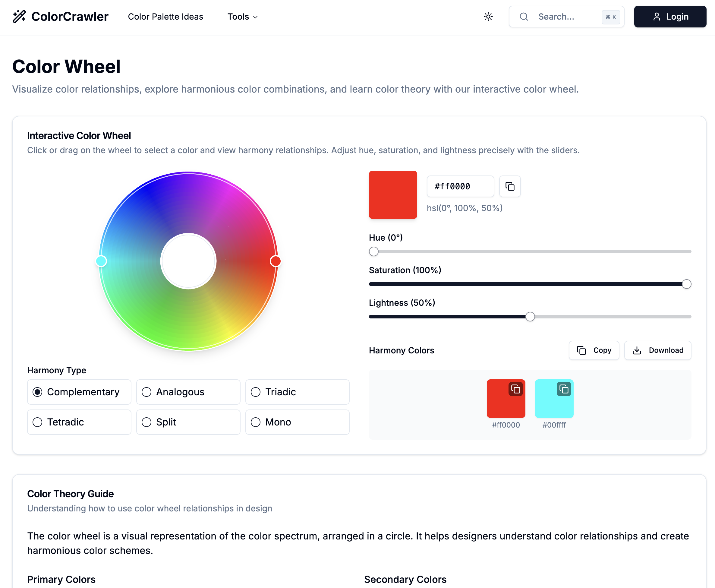Click the cyan handle on the color wheel
The width and height of the screenshot is (715, 588).
click(x=101, y=261)
